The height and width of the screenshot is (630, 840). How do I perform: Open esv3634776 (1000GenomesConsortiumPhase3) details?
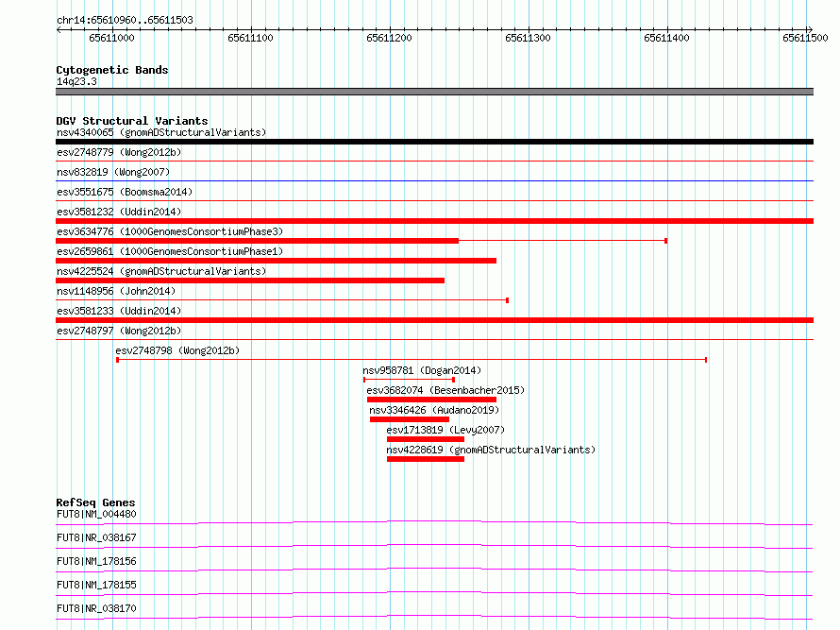[x=170, y=231]
